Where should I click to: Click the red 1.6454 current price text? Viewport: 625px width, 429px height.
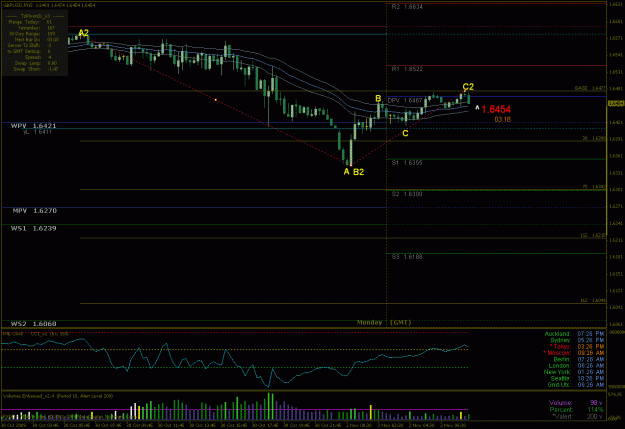tap(496, 109)
